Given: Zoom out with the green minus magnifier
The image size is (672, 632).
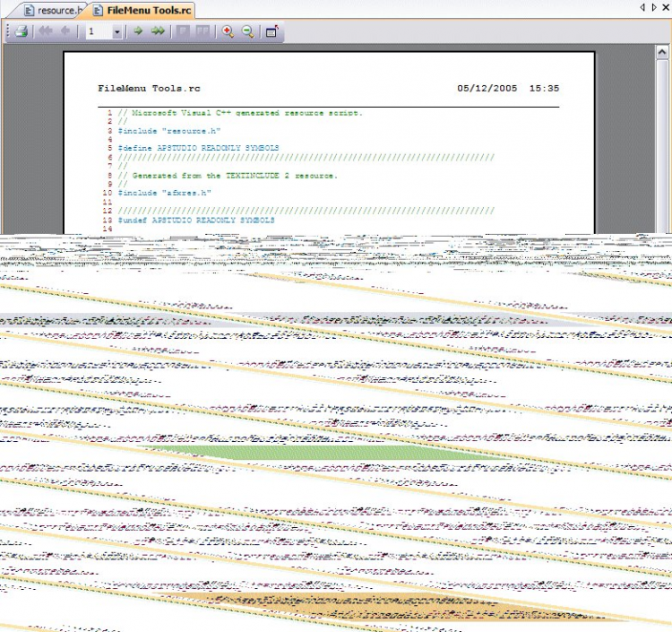Looking at the screenshot, I should pos(247,31).
